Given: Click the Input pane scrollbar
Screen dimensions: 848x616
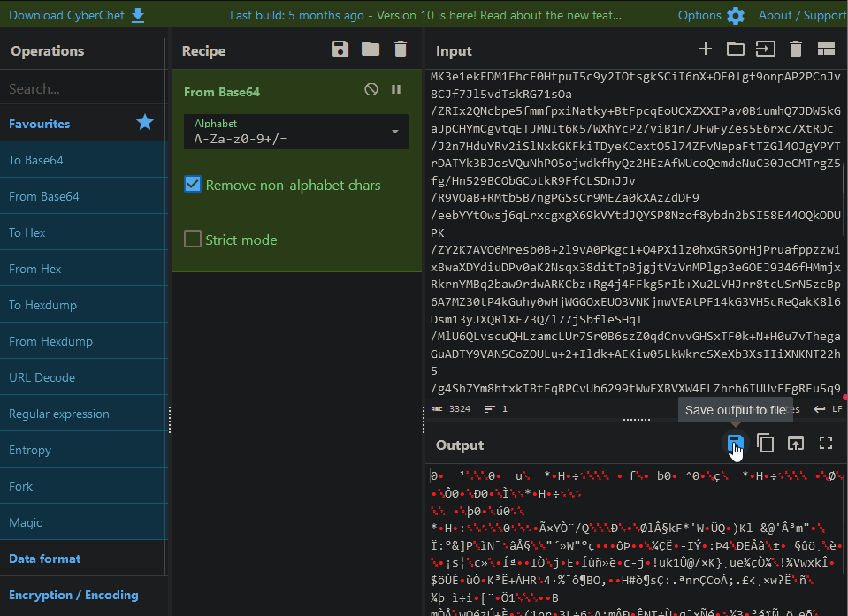Looking at the screenshot, I should click(844, 199).
